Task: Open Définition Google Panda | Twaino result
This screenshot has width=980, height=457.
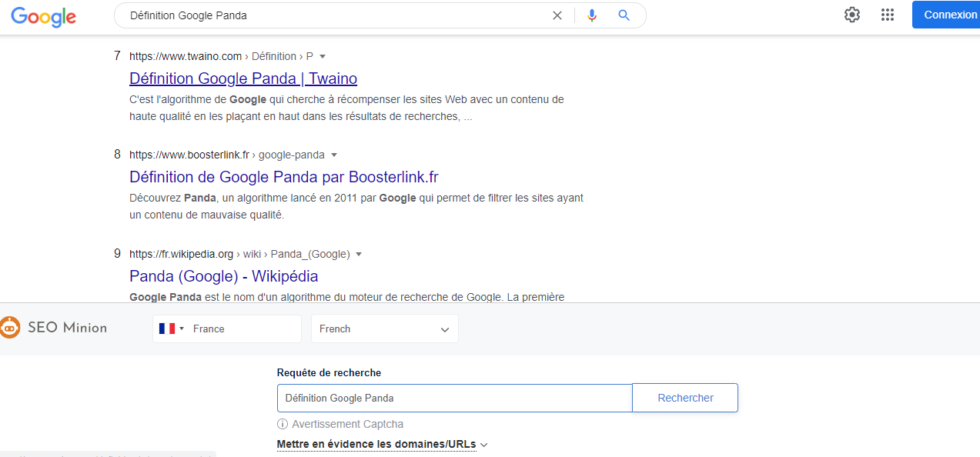Action: pos(243,78)
